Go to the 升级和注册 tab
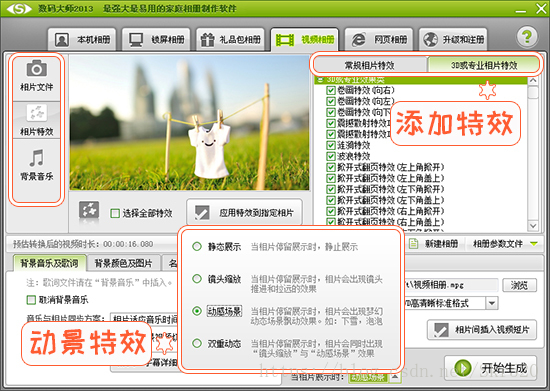 click(453, 40)
